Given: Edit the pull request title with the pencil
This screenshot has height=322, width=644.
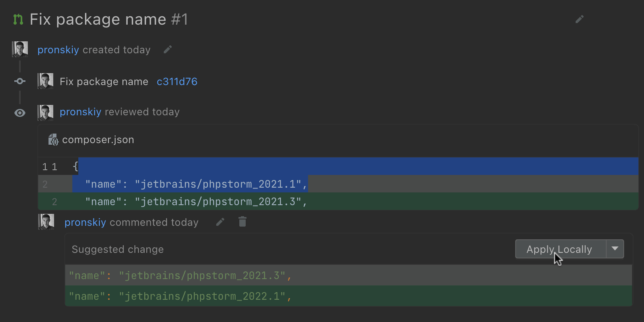Looking at the screenshot, I should (580, 19).
